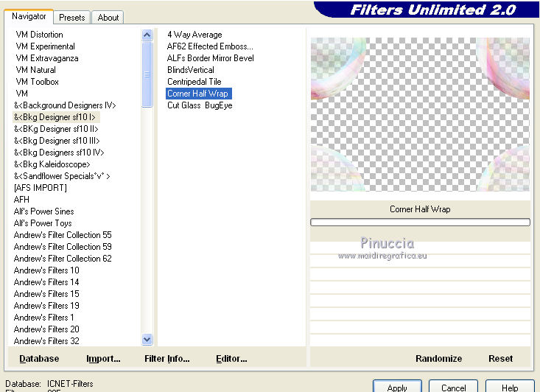This screenshot has width=540, height=392.
Task: Select Andrew's Filters 10
Action: click(x=46, y=270)
